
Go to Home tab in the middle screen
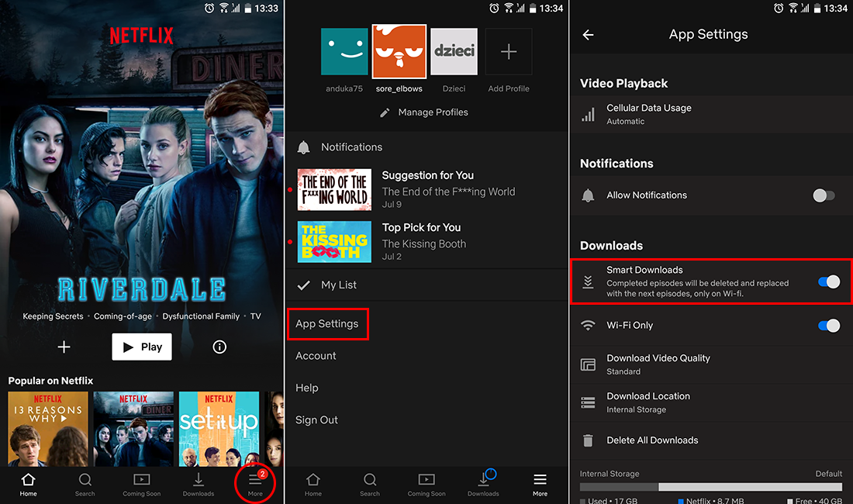pos(313,485)
